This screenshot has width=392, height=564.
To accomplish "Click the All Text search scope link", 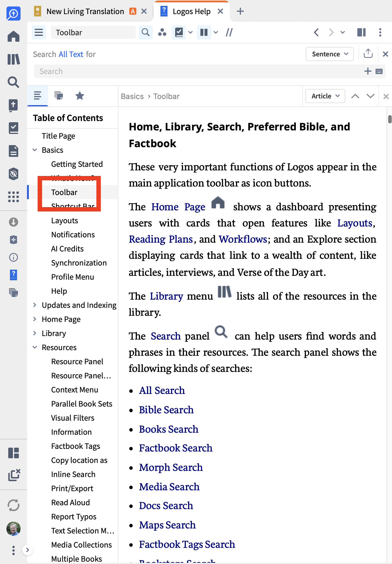I will click(x=71, y=54).
